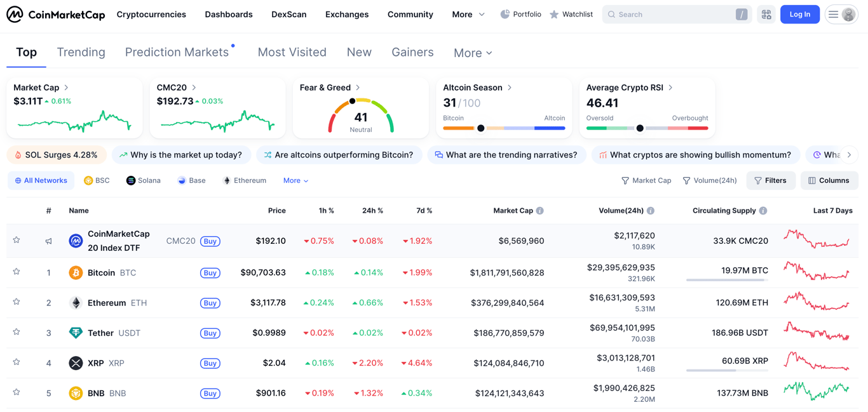The height and width of the screenshot is (412, 868).
Task: Open the Watchlist star link
Action: click(x=571, y=14)
